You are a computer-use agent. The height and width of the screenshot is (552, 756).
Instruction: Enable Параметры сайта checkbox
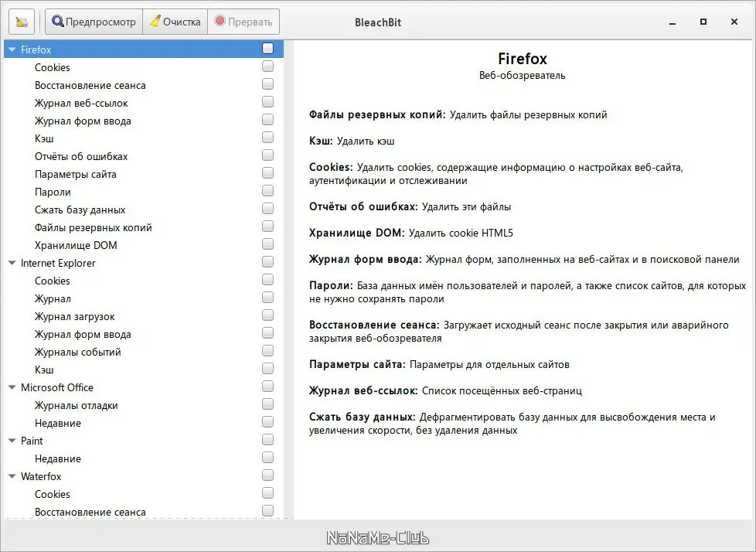click(x=267, y=172)
